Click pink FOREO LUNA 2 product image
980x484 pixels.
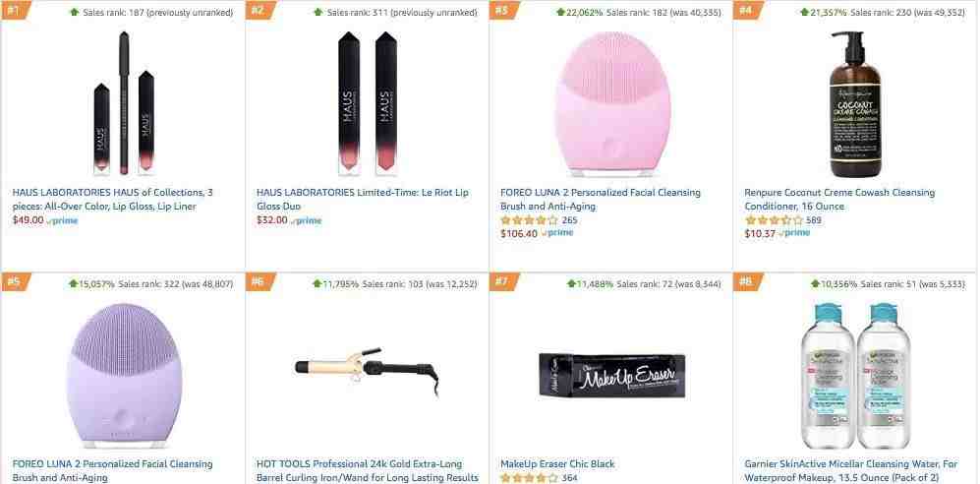coord(604,104)
